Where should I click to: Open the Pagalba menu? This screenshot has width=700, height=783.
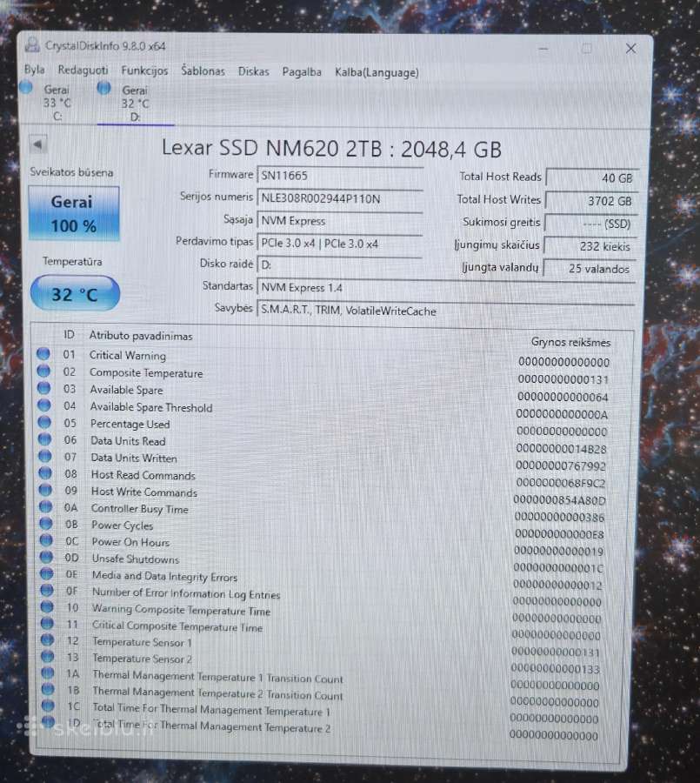tap(302, 72)
